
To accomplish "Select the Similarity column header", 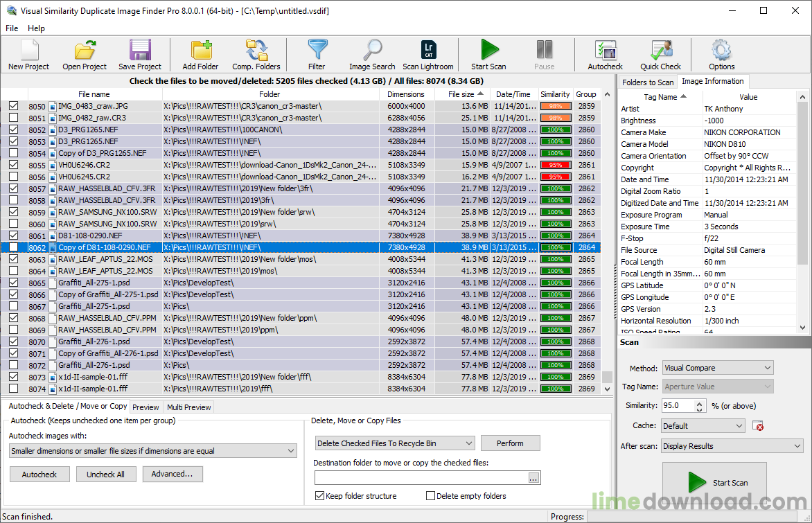I will [555, 94].
